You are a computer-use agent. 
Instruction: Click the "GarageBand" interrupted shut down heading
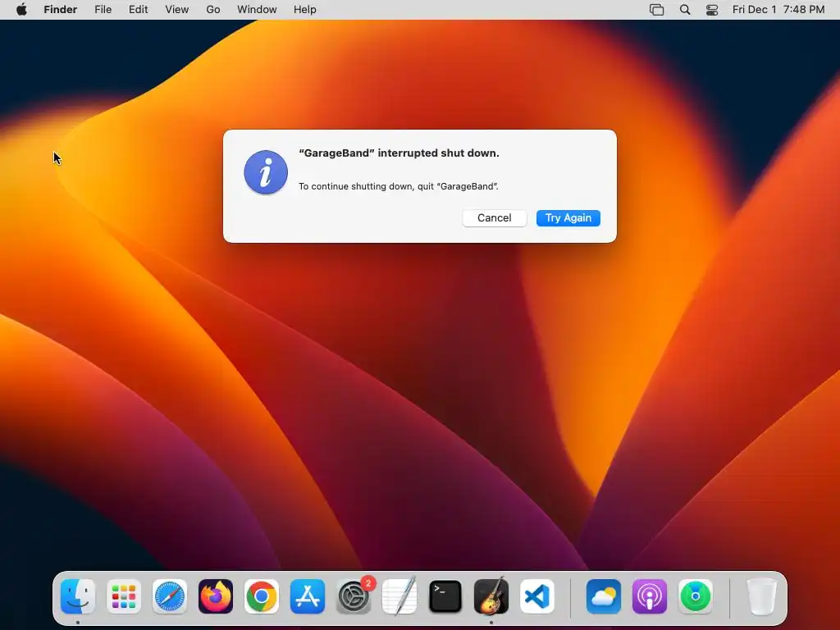[399, 153]
